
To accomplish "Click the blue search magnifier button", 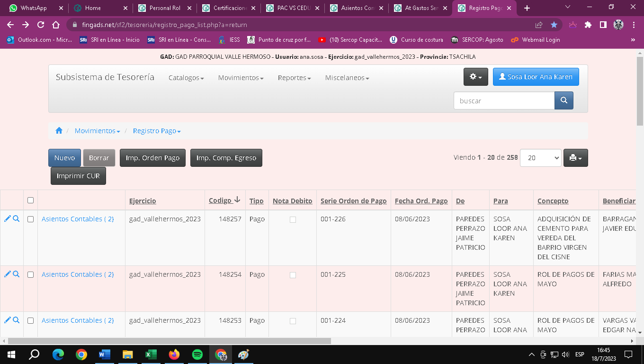I will [563, 100].
